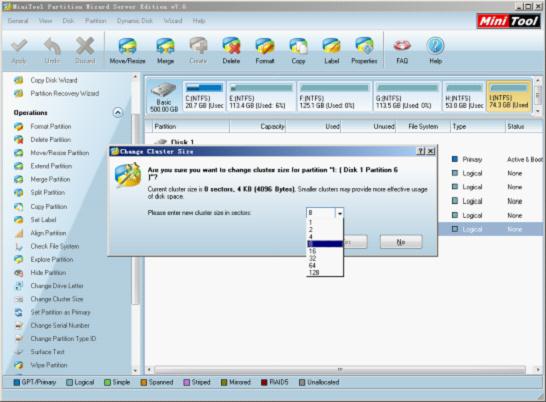546x402 pixels.
Task: Collapse the Operations section chevron
Action: [118, 113]
